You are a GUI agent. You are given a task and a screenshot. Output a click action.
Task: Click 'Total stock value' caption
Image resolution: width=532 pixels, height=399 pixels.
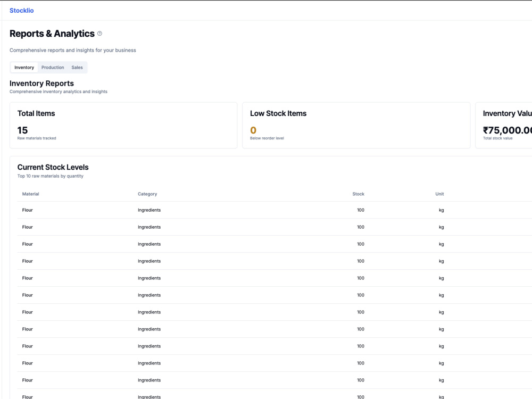coord(497,138)
